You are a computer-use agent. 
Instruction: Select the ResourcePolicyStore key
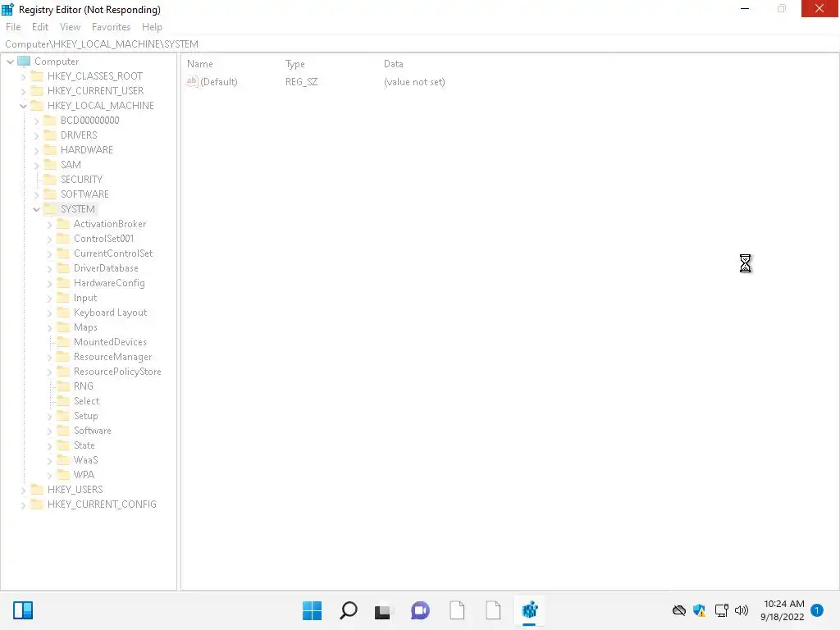click(x=117, y=372)
